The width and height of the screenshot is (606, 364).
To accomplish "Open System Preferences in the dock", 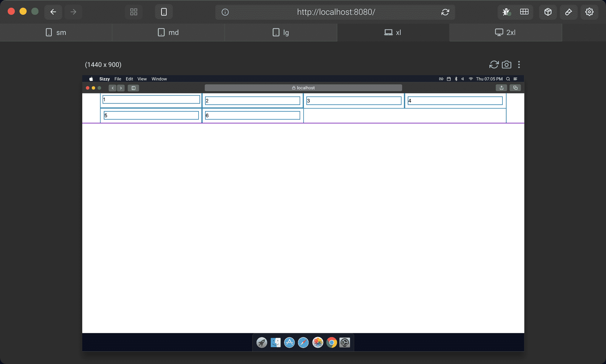I will coord(345,343).
